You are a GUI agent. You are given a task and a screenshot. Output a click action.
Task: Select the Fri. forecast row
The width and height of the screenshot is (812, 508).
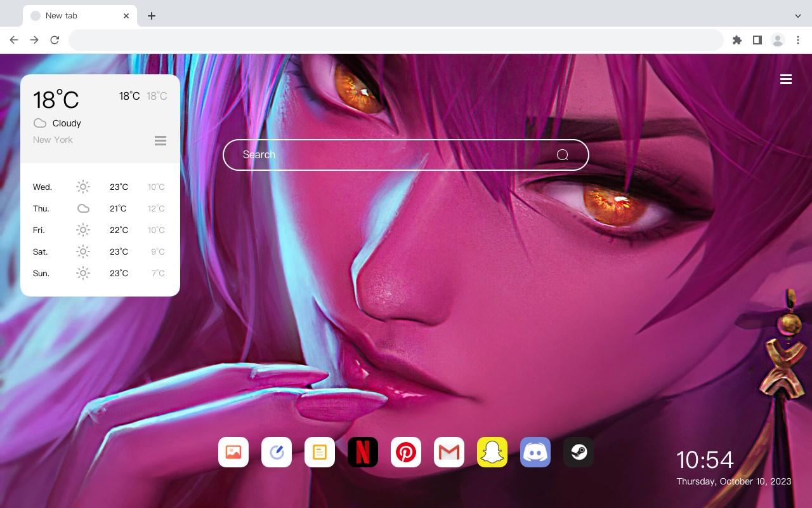point(100,230)
